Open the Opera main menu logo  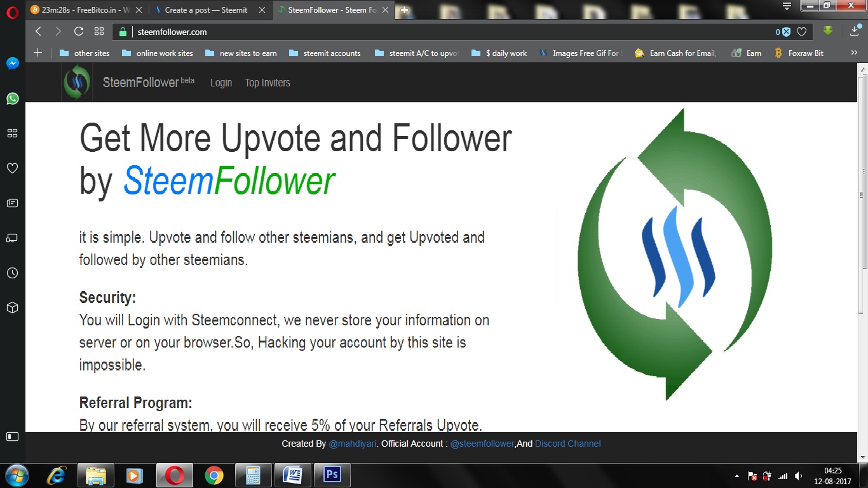coord(12,11)
